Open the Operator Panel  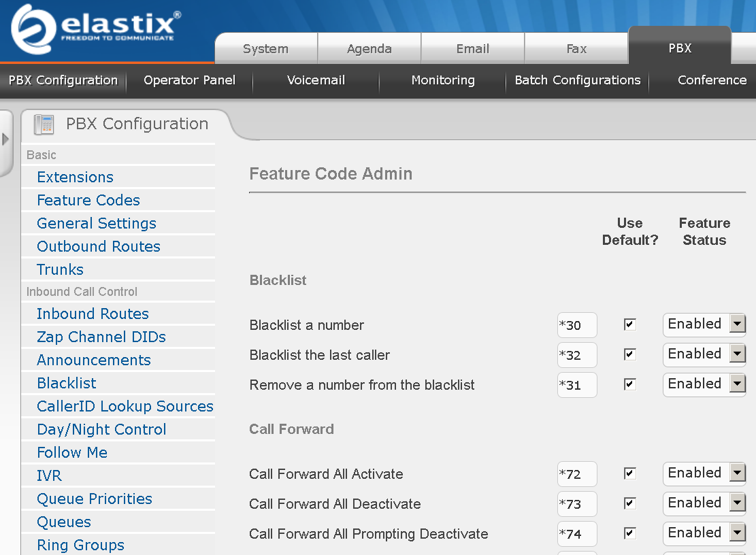tap(189, 80)
